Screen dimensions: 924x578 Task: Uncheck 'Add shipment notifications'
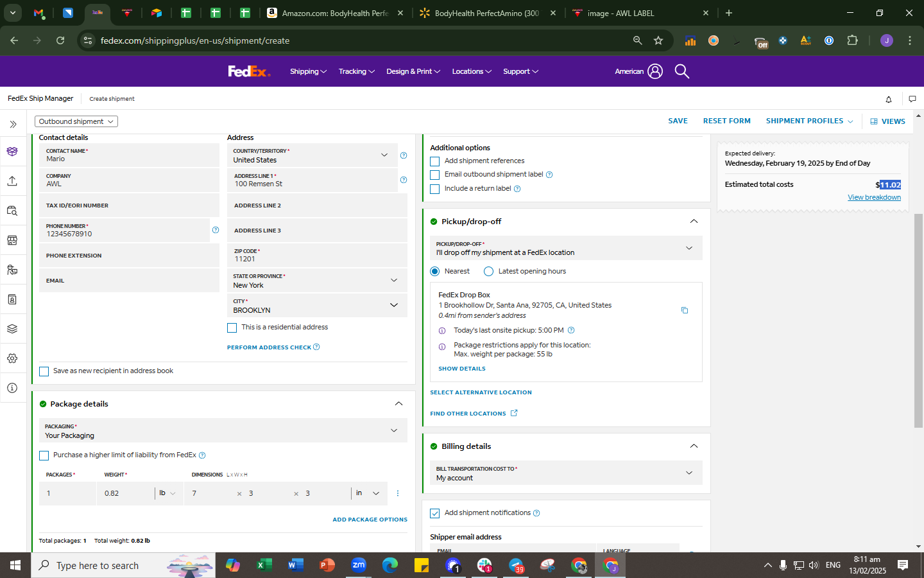[x=435, y=513]
